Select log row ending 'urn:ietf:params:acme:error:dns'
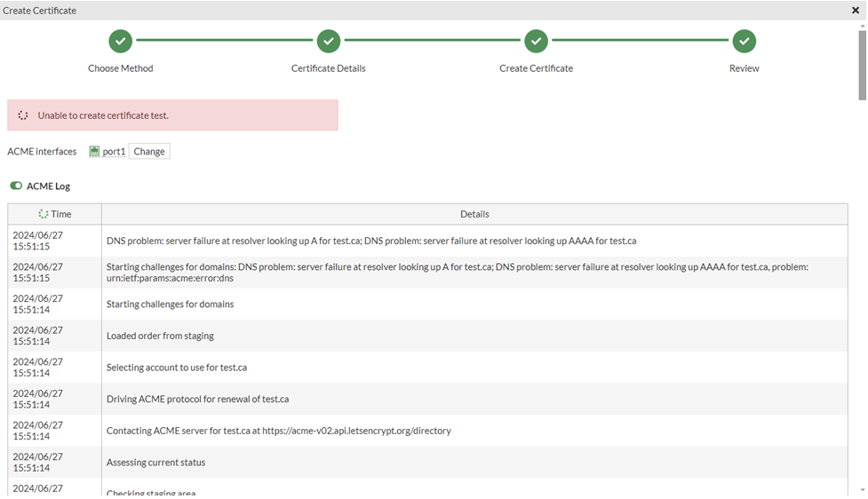This screenshot has width=868, height=499. click(427, 273)
